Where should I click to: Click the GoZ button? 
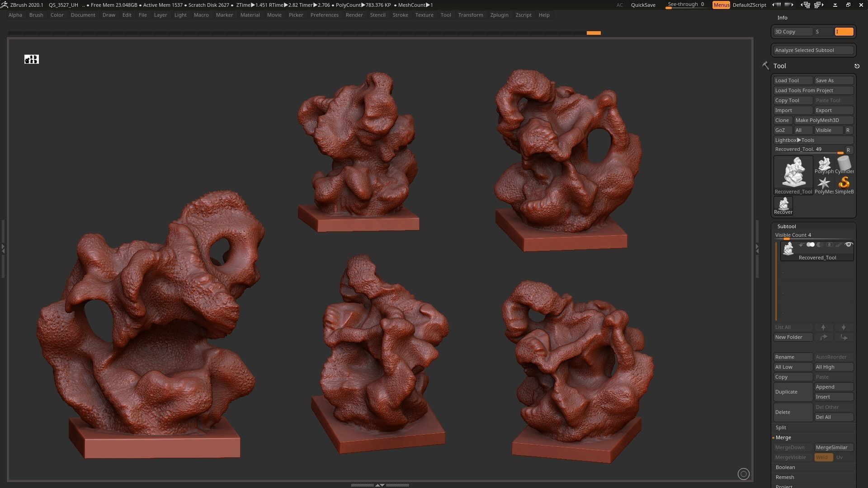click(783, 130)
